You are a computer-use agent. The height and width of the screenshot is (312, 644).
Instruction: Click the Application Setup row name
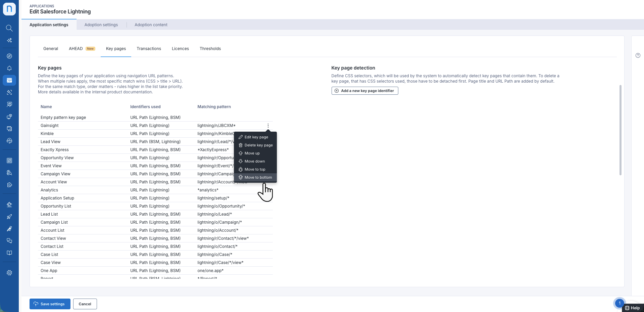click(57, 198)
